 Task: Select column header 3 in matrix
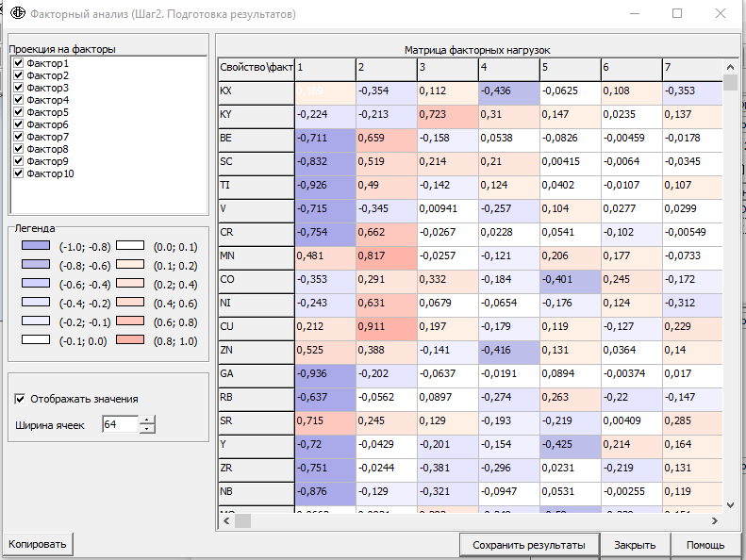click(448, 70)
